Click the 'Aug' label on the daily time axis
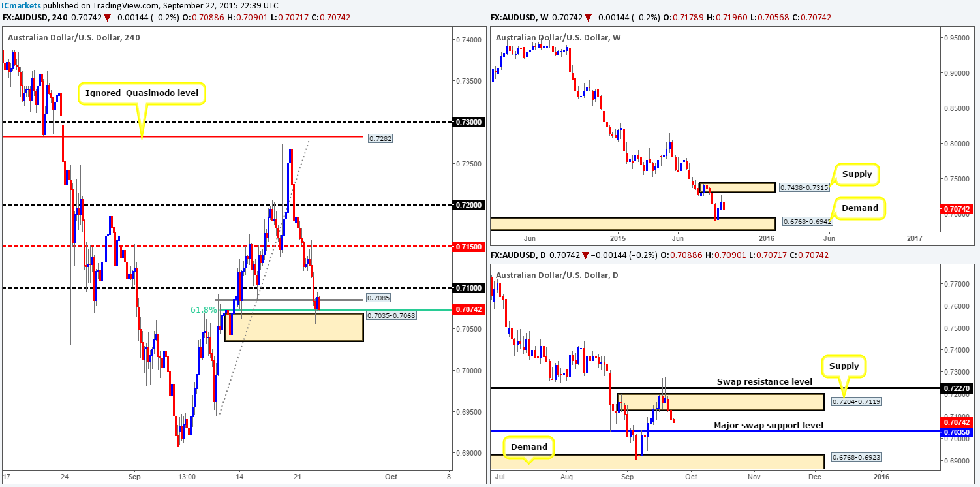 [x=566, y=476]
